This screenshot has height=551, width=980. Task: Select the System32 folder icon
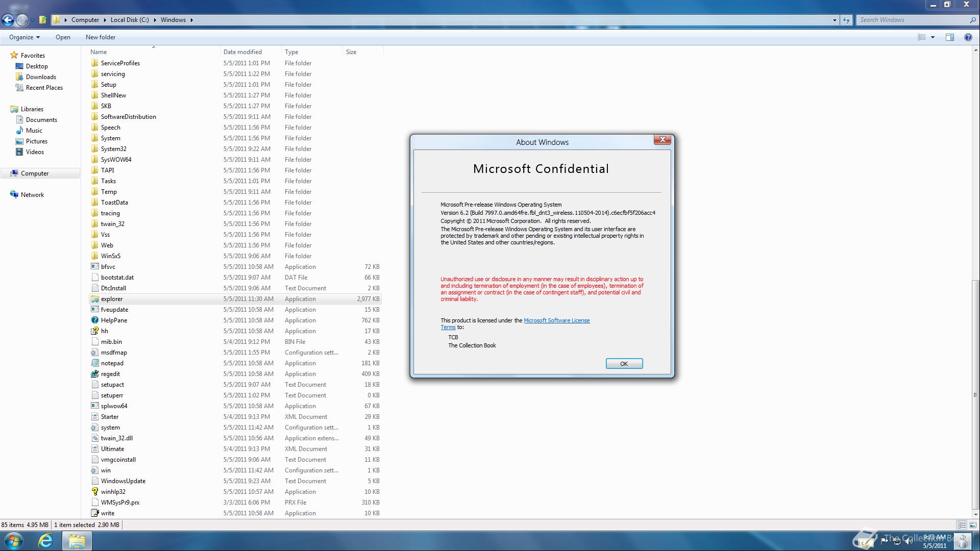click(94, 149)
